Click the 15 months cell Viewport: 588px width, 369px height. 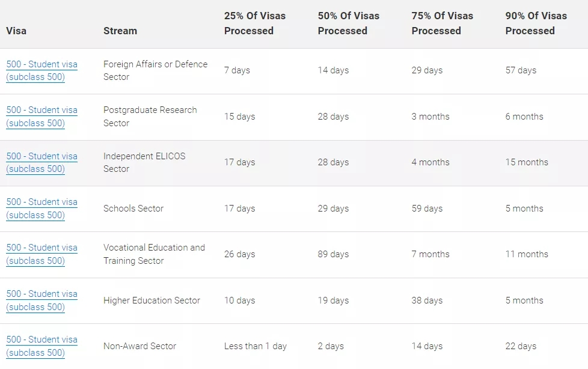click(527, 162)
